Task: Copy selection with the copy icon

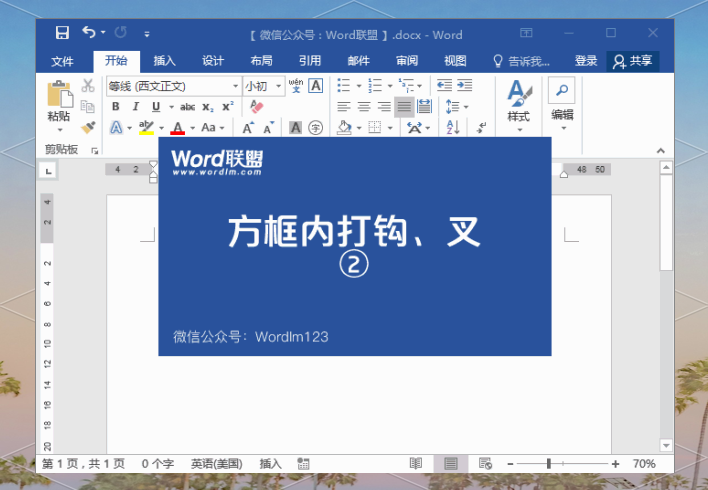Action: coord(88,107)
